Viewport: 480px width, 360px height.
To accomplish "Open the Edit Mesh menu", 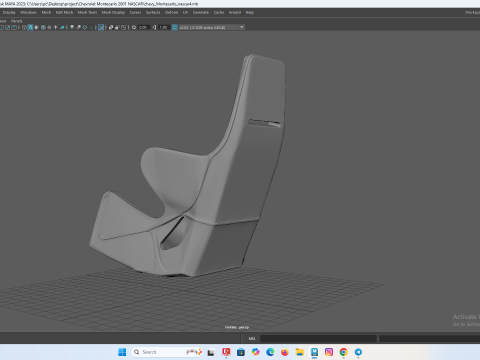I will pos(64,12).
